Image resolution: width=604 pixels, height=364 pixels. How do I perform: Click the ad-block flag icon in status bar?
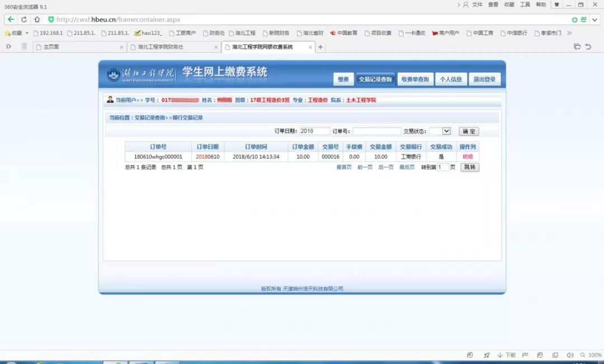[525, 355]
